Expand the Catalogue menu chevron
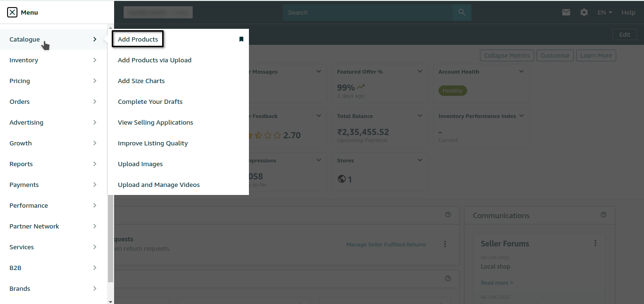644x304 pixels. (95, 39)
